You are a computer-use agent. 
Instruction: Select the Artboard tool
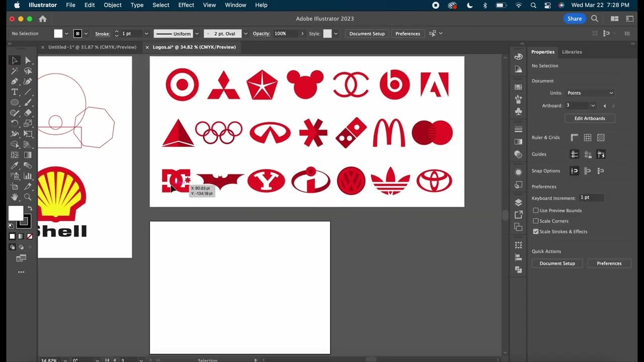(15, 187)
